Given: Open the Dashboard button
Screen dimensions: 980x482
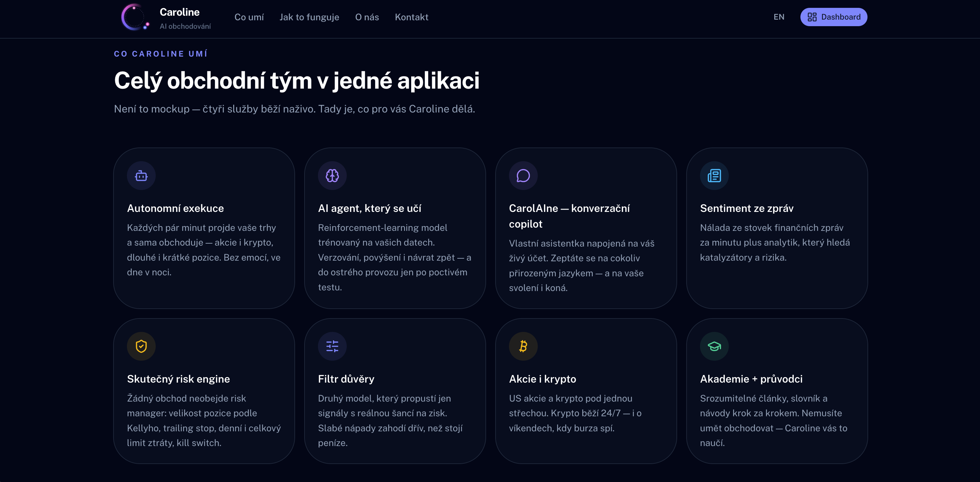Looking at the screenshot, I should click(833, 17).
